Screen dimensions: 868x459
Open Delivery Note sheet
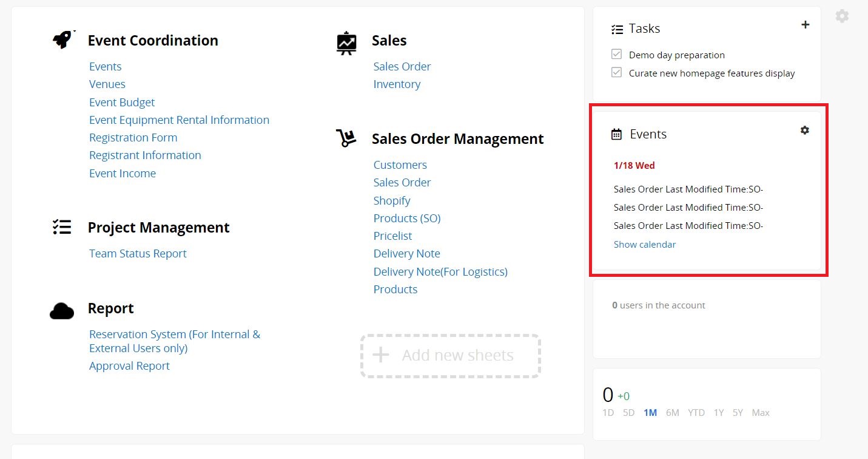pyautogui.click(x=407, y=254)
